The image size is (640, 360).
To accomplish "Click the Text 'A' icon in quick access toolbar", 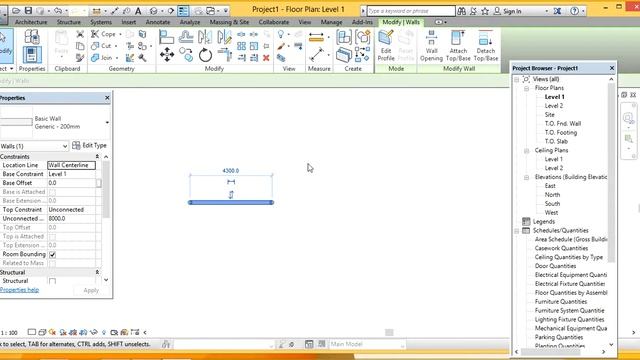I will [138, 11].
